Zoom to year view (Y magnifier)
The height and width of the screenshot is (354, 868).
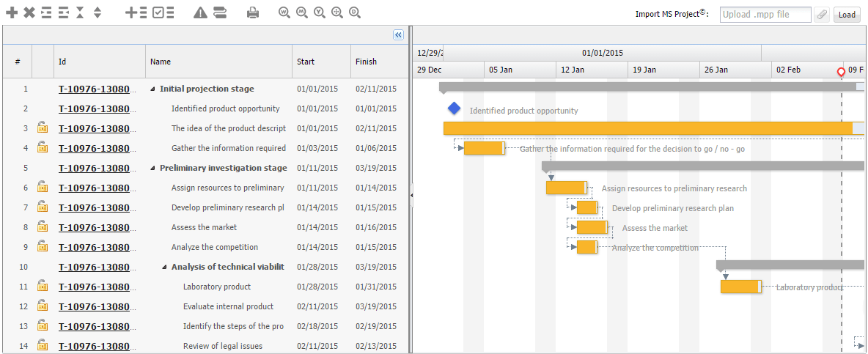[x=320, y=12]
